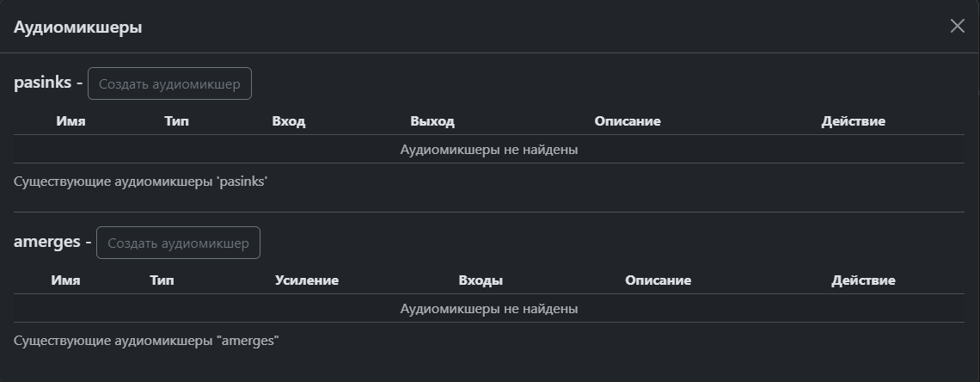Viewport: 980px width, 382px height.
Task: Click Тип column header in amerges table
Action: [162, 280]
